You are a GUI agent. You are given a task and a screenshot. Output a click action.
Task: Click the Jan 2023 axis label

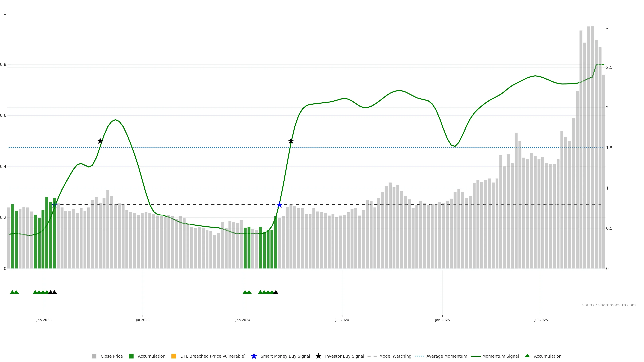(x=44, y=320)
